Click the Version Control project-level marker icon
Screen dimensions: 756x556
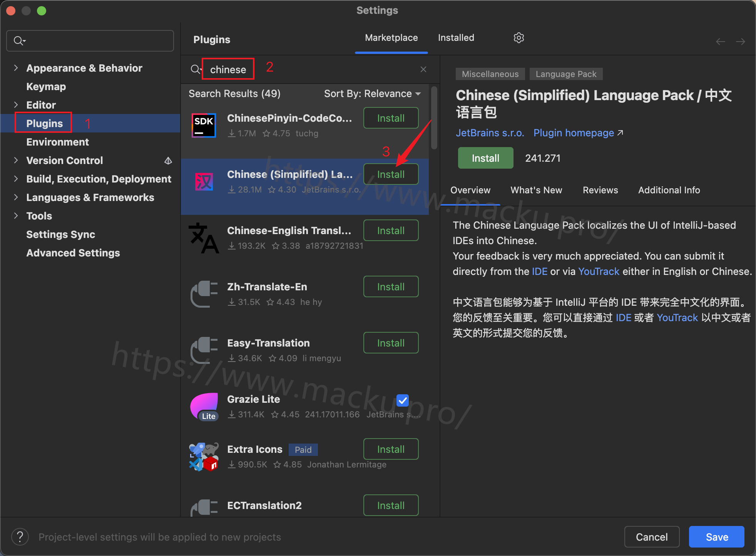pos(168,161)
